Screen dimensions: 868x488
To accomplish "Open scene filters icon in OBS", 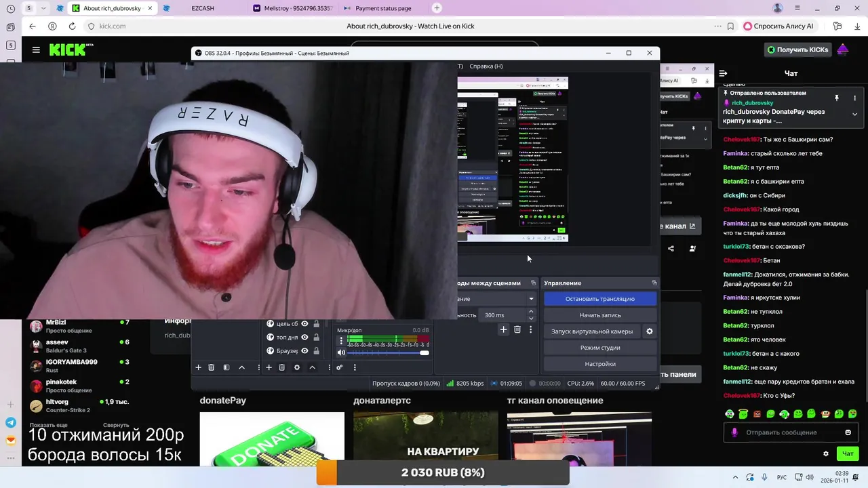I will [x=226, y=367].
